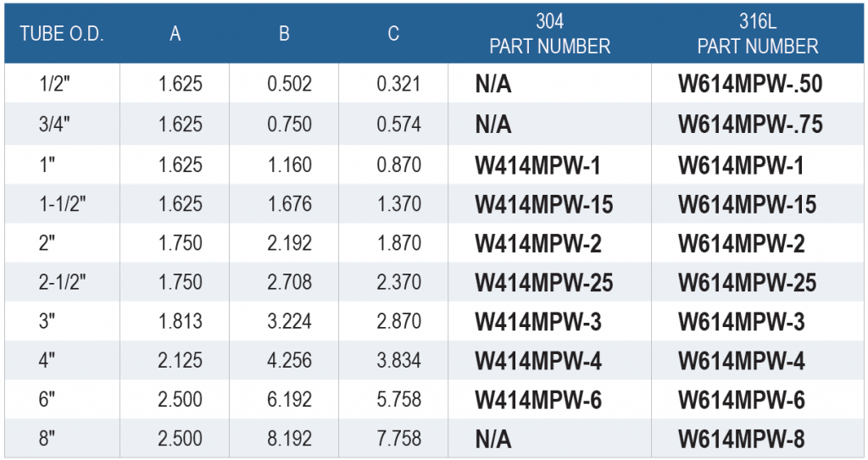Click the 2-1/2" tube size cell

coord(62,283)
